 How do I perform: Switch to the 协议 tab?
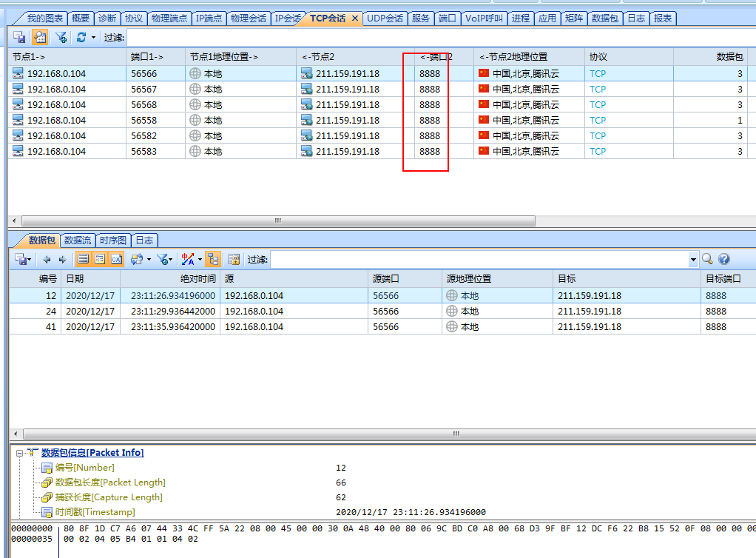tap(134, 19)
